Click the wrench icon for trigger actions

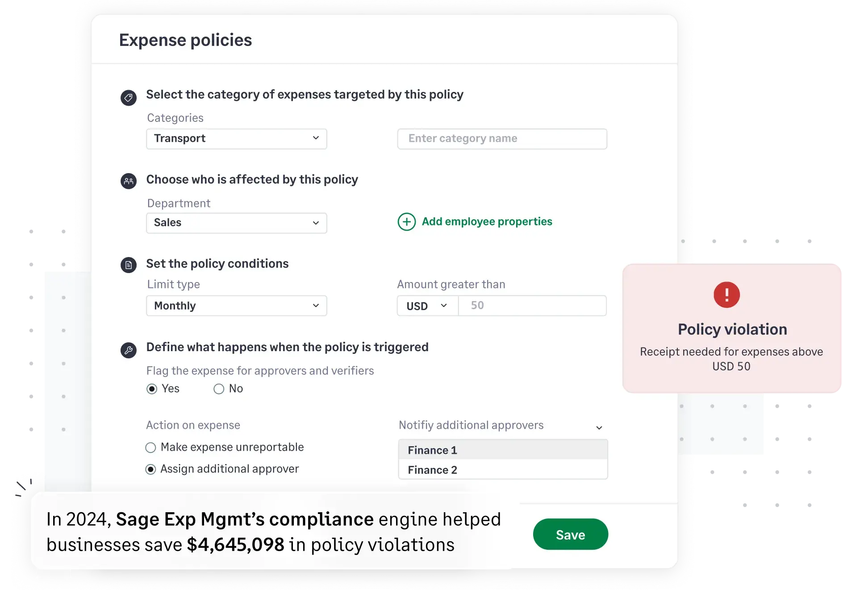pos(129,350)
